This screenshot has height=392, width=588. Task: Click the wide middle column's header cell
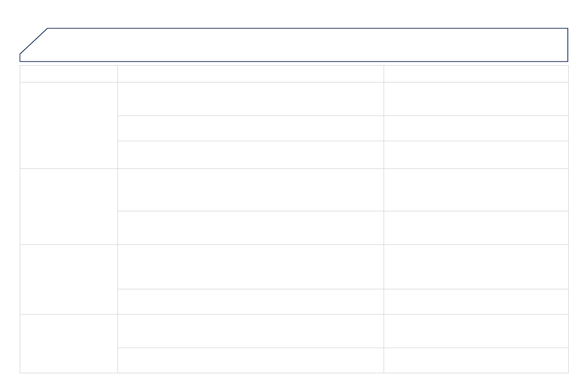(x=251, y=74)
